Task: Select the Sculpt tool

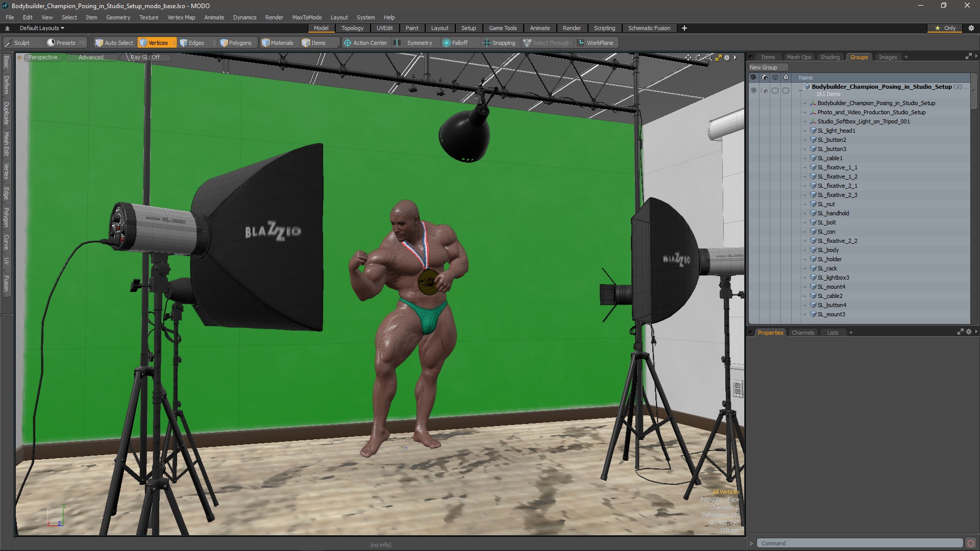Action: click(17, 43)
